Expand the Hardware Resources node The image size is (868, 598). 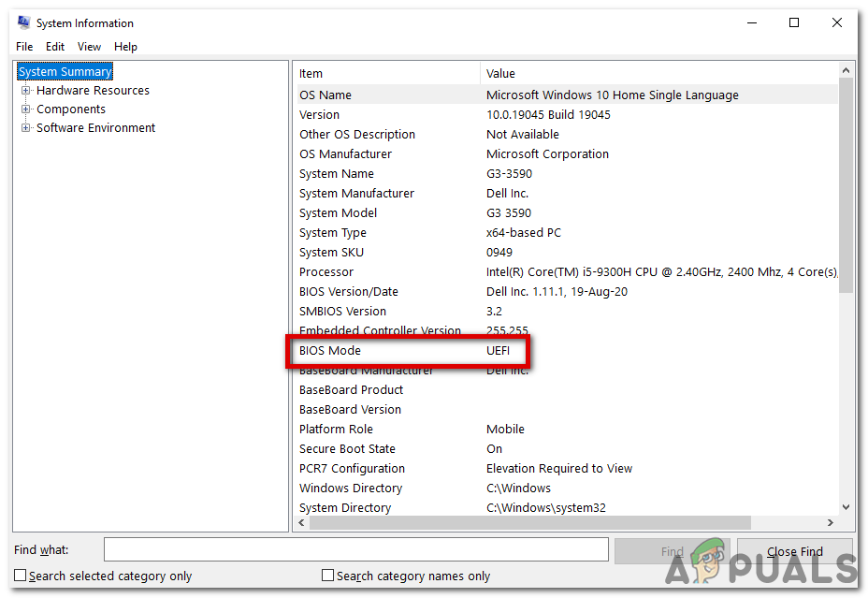point(25,90)
